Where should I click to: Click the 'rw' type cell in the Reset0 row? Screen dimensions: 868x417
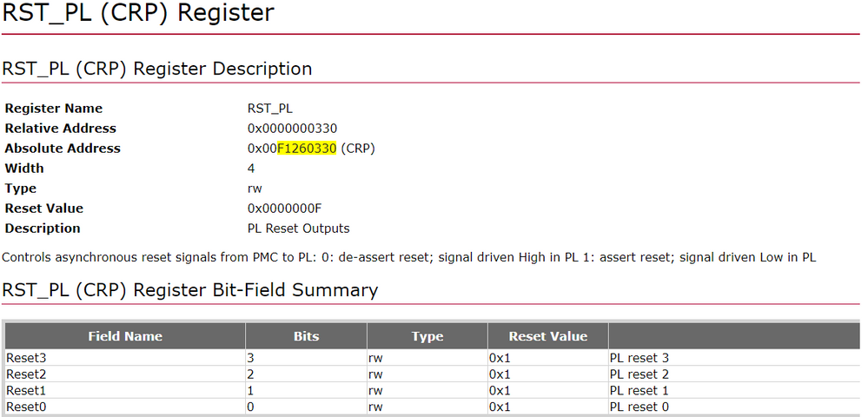point(427,407)
